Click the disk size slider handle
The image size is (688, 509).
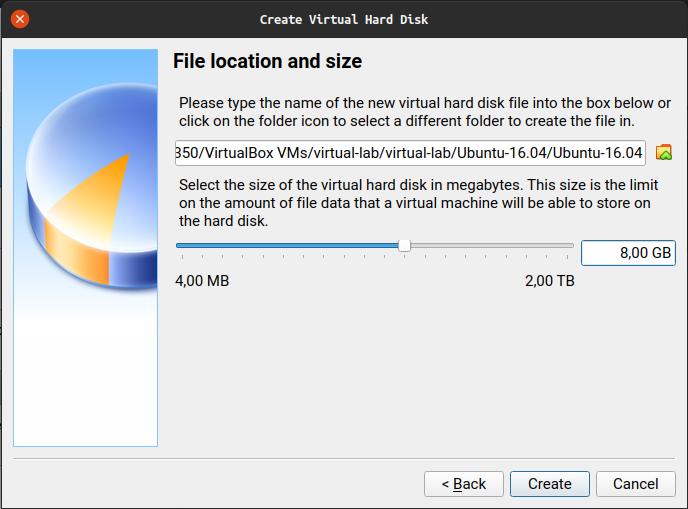404,245
